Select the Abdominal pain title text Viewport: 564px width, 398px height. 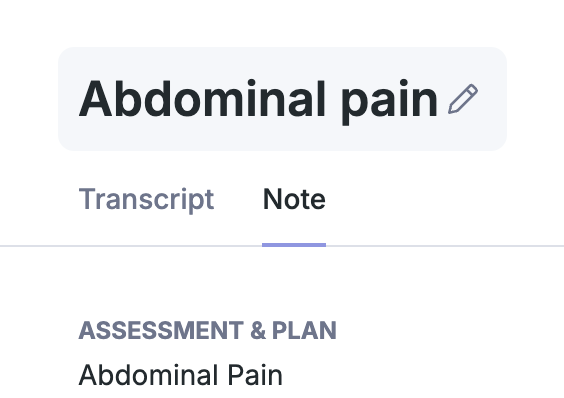coord(258,99)
